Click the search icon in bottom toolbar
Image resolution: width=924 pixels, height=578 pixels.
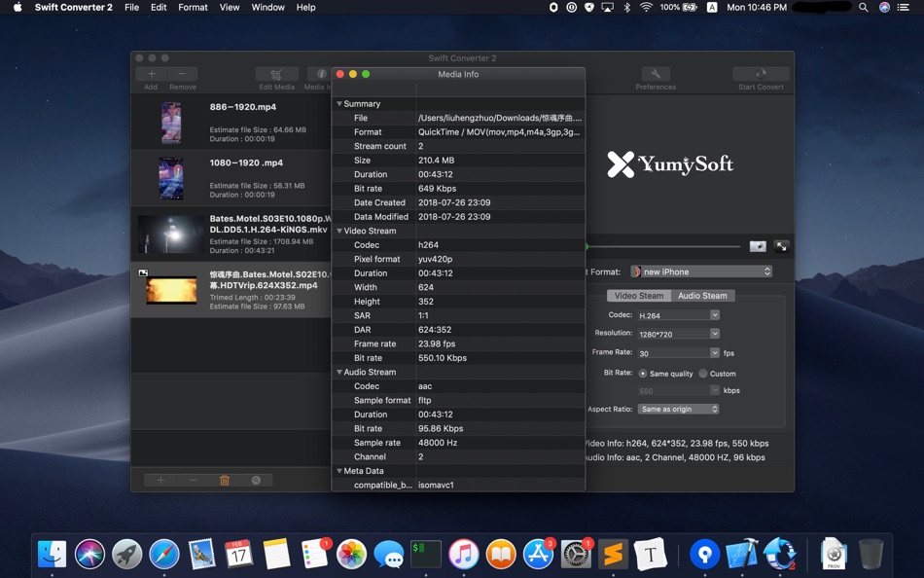tap(256, 480)
